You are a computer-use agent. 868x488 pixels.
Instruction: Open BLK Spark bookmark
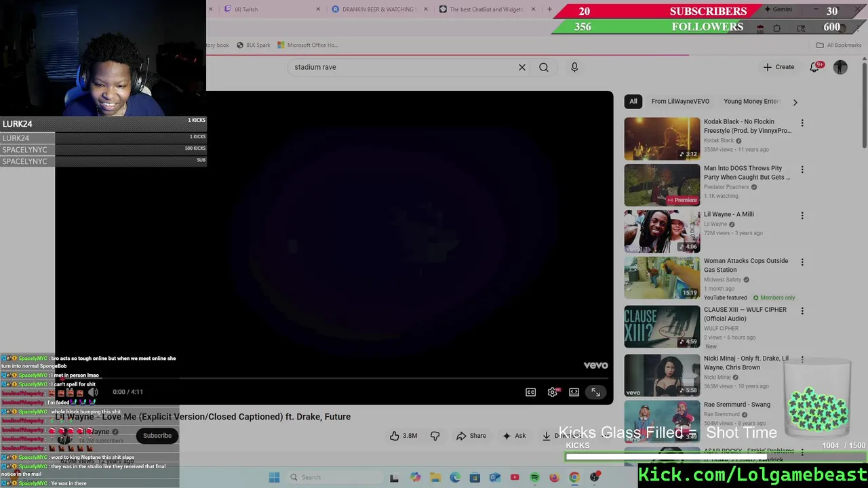[x=253, y=45]
